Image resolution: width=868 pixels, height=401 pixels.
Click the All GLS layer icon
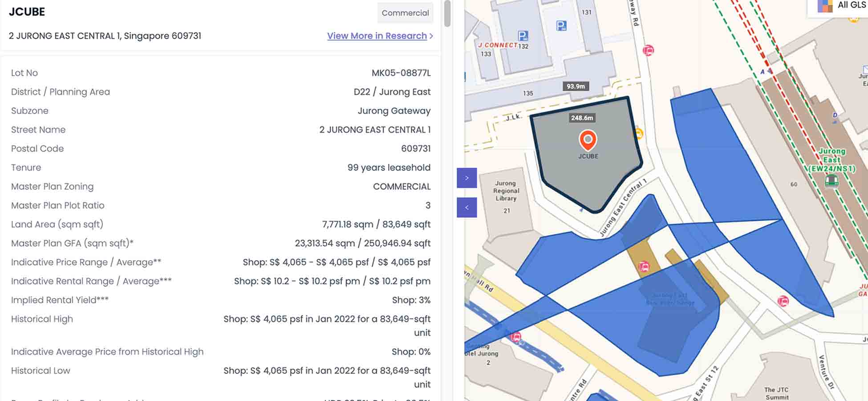click(825, 6)
